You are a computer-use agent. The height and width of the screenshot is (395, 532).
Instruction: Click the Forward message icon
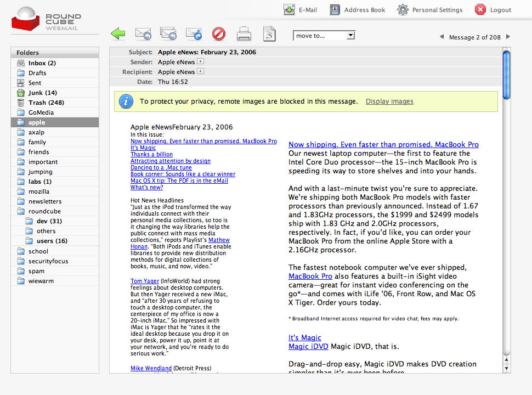194,33
